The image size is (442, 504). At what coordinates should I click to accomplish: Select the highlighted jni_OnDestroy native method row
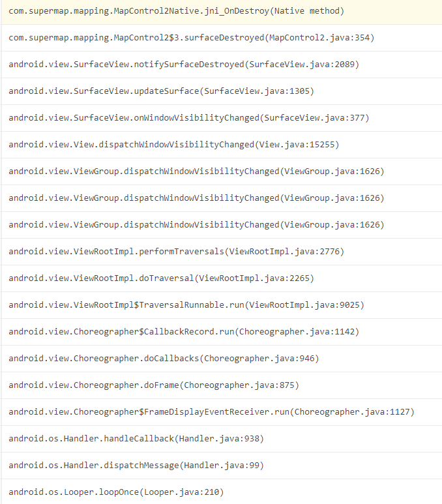pos(222,11)
